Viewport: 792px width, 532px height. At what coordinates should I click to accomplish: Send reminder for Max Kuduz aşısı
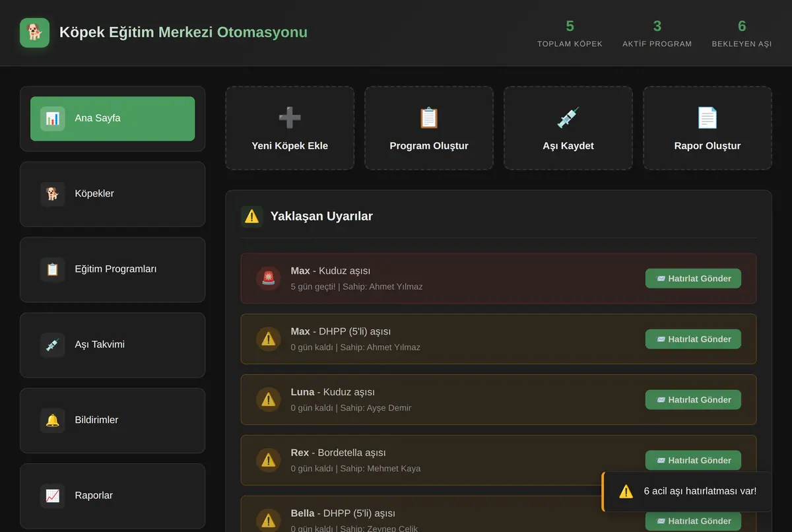[693, 279]
